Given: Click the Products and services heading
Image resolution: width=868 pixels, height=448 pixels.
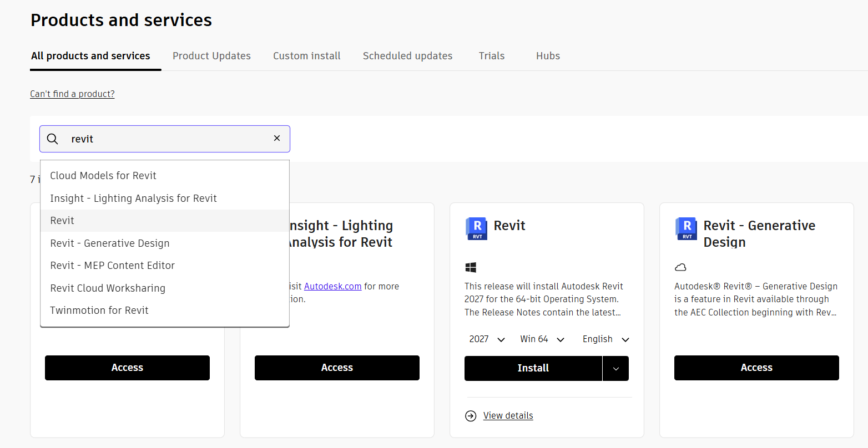Looking at the screenshot, I should coord(121,20).
